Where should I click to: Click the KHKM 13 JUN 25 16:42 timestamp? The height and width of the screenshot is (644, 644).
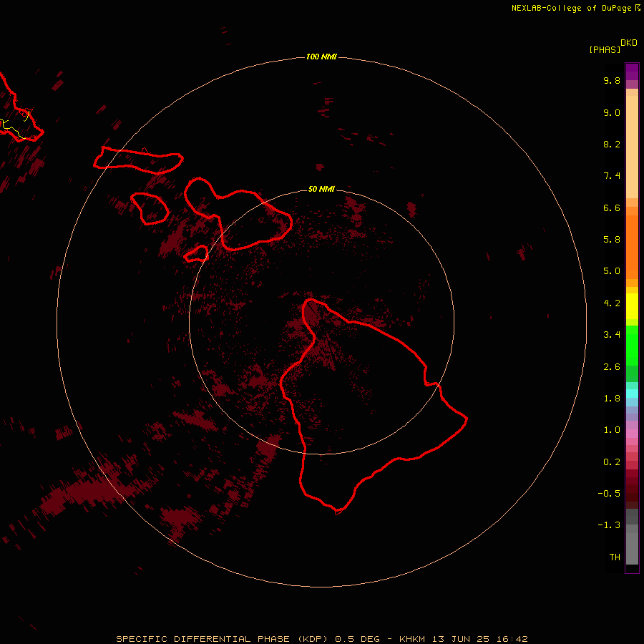tap(463, 639)
